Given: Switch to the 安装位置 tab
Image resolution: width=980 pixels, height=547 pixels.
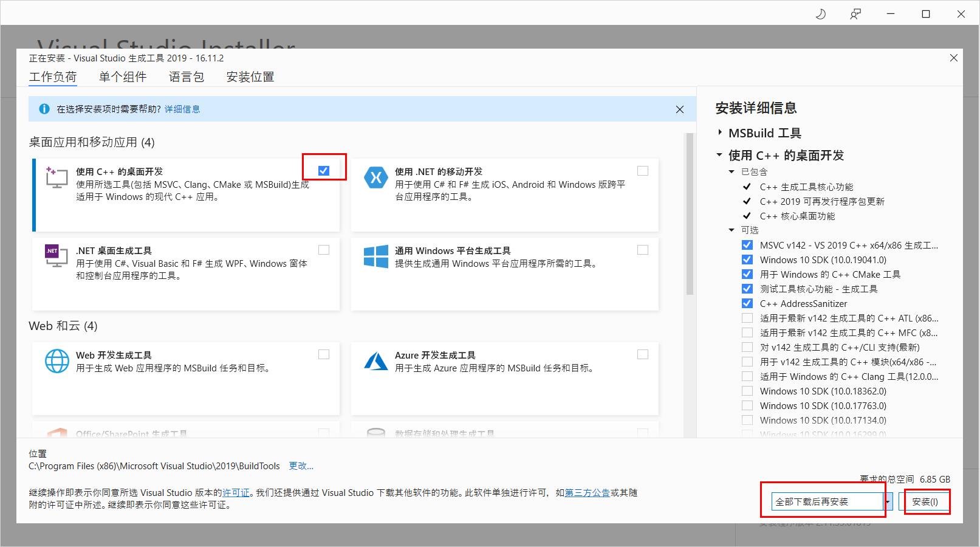Looking at the screenshot, I should click(250, 77).
